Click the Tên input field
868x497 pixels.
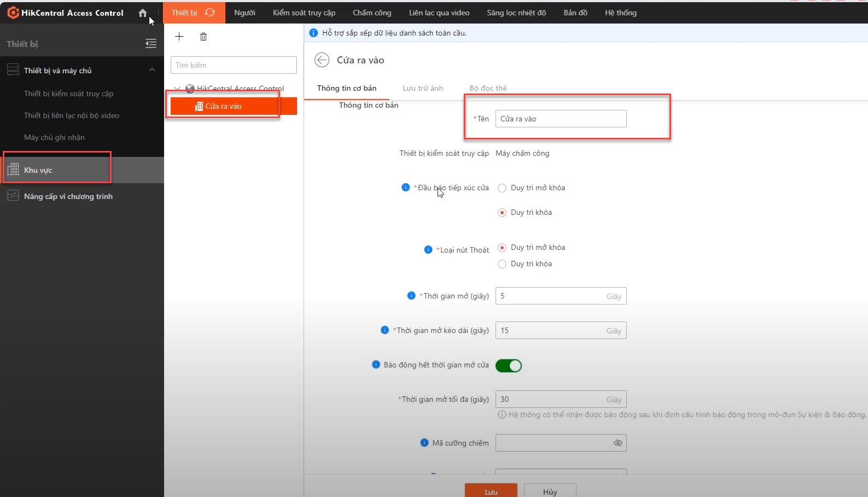click(x=561, y=119)
